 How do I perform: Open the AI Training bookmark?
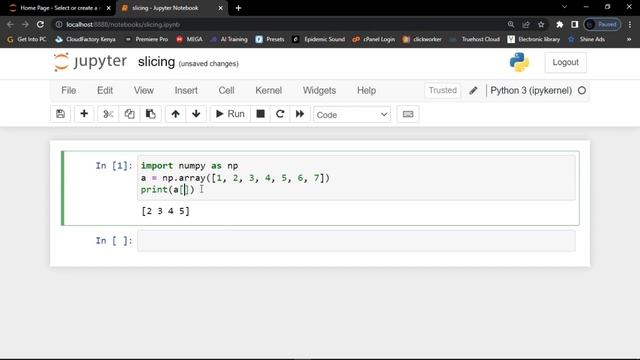point(229,39)
